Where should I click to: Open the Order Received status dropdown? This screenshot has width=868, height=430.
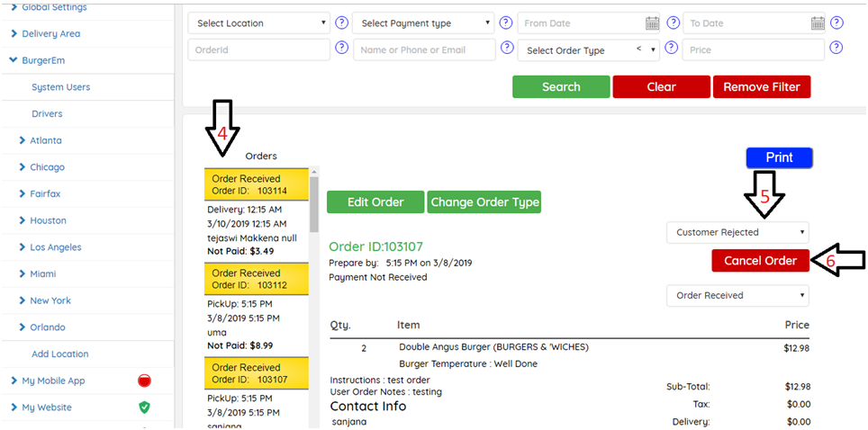click(x=737, y=295)
